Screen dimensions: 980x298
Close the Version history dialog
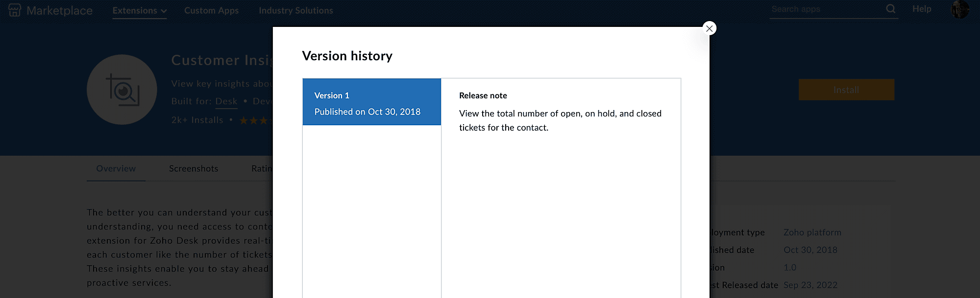click(709, 28)
